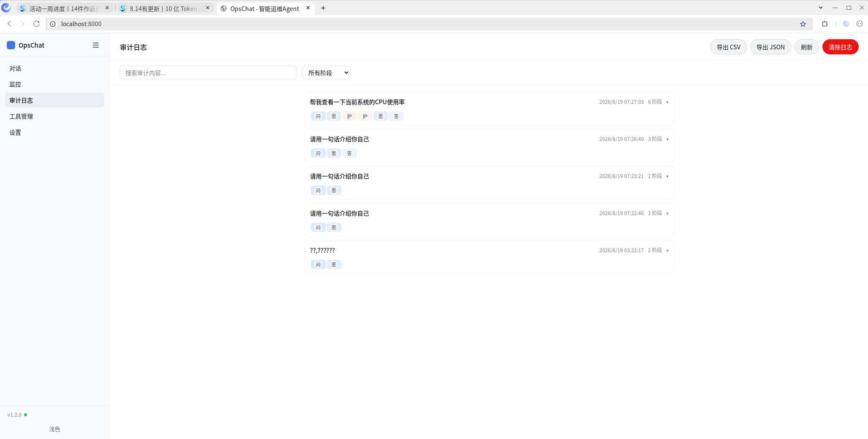Click the OpsChat logo icon
The image size is (868, 439).
pyautogui.click(x=11, y=45)
